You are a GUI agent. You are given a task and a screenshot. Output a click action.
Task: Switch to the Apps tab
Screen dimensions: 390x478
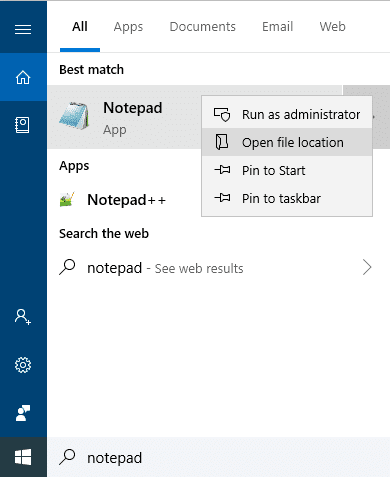(128, 27)
